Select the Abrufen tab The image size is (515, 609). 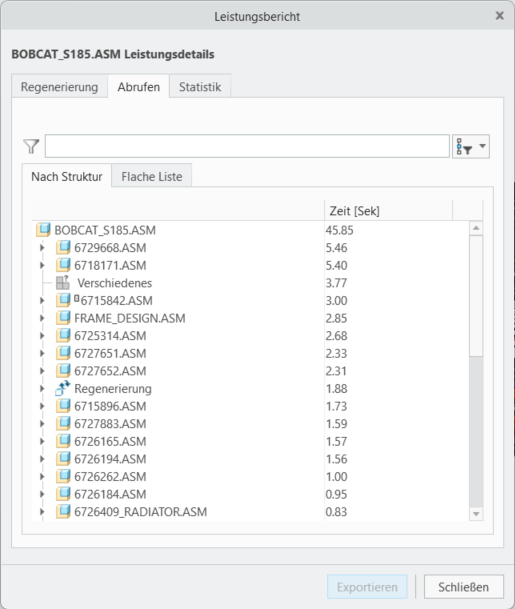(x=139, y=86)
